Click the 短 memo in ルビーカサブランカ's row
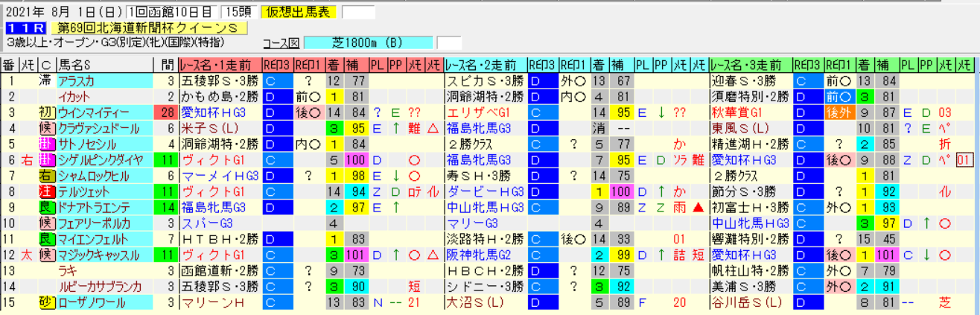Image resolution: width=980 pixels, height=315 pixels. [415, 287]
